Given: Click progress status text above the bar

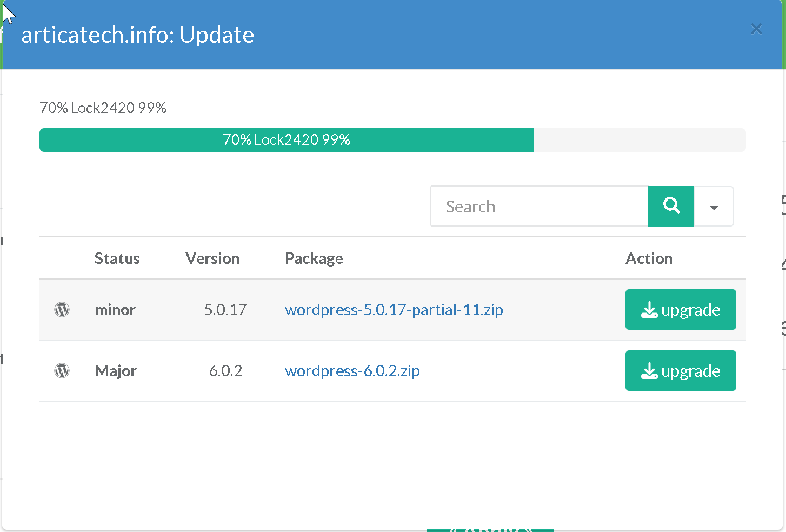Looking at the screenshot, I should 103,108.
